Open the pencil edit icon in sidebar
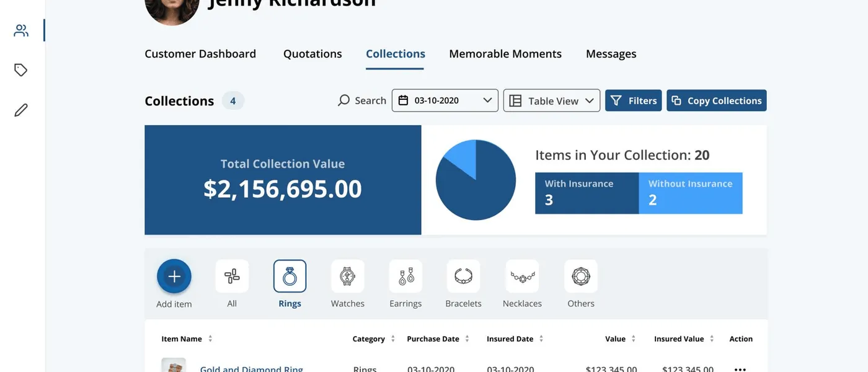The image size is (868, 372). (21, 110)
